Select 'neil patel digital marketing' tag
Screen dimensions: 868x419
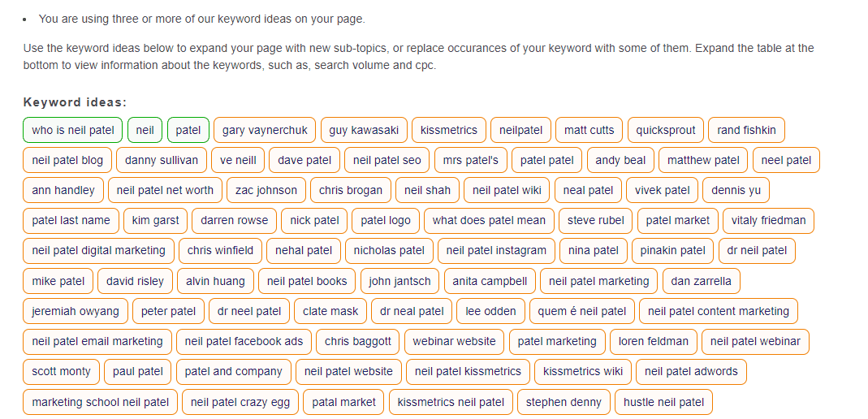[x=98, y=250]
